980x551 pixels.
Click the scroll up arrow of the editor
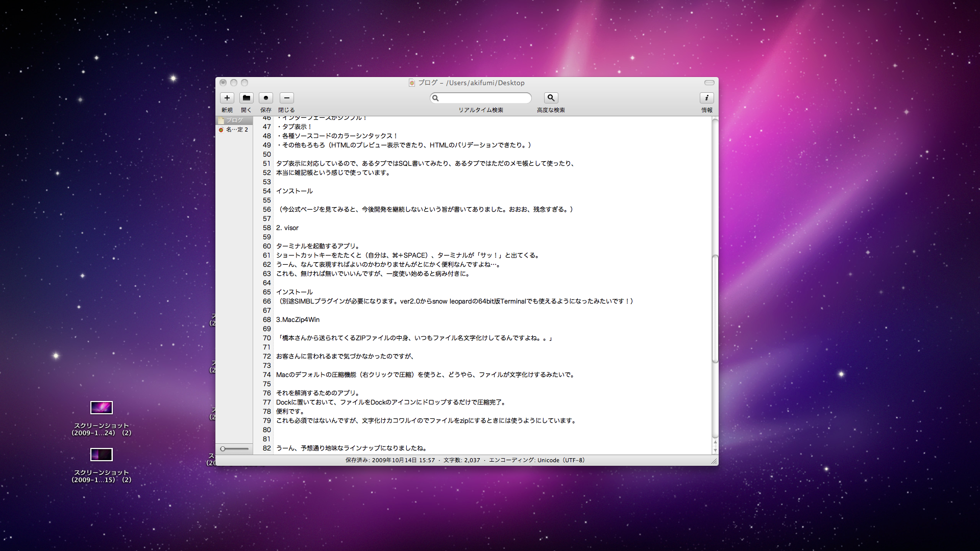point(715,443)
